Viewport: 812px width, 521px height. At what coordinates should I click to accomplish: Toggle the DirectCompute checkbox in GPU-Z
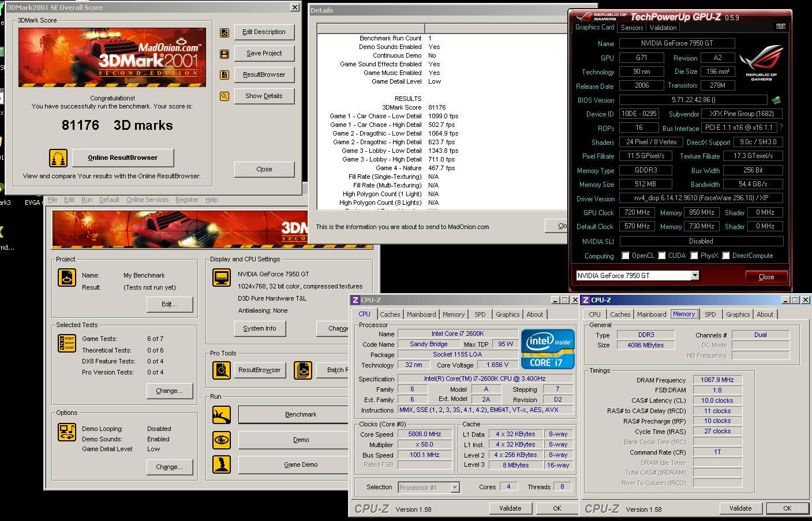(x=726, y=256)
